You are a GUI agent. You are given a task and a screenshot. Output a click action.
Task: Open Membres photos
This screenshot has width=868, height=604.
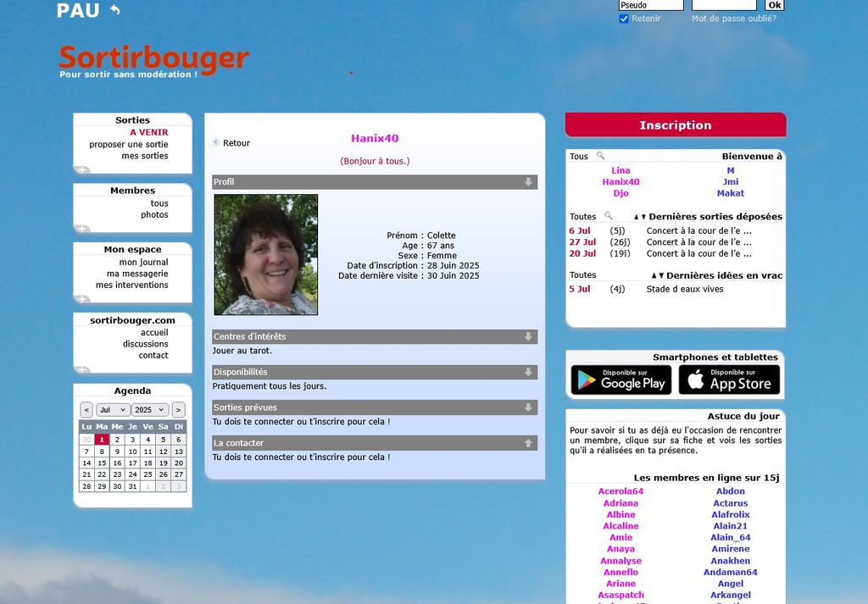tap(154, 214)
